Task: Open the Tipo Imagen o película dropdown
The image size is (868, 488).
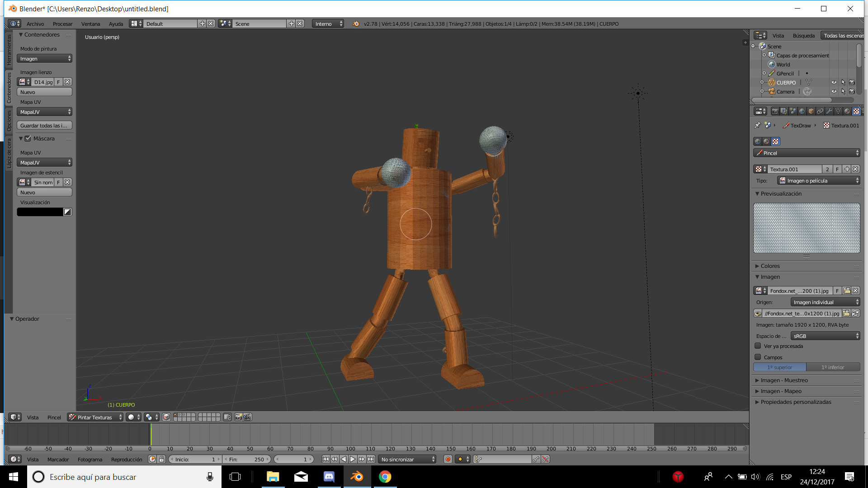Action: click(x=819, y=181)
